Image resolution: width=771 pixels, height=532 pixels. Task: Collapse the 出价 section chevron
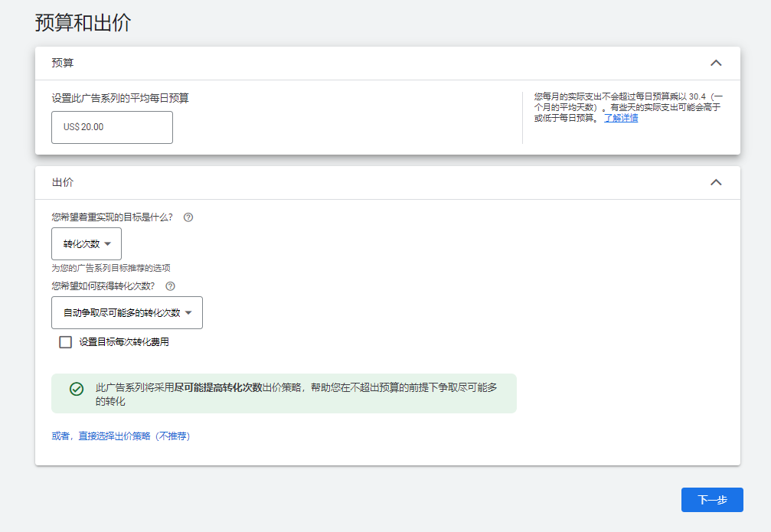716,182
